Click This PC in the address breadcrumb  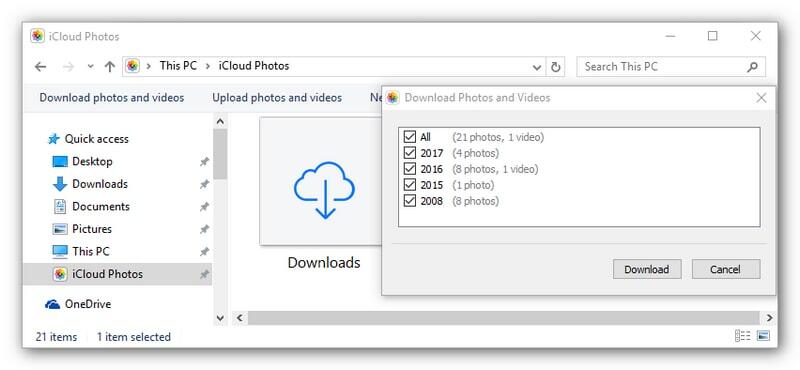click(178, 66)
